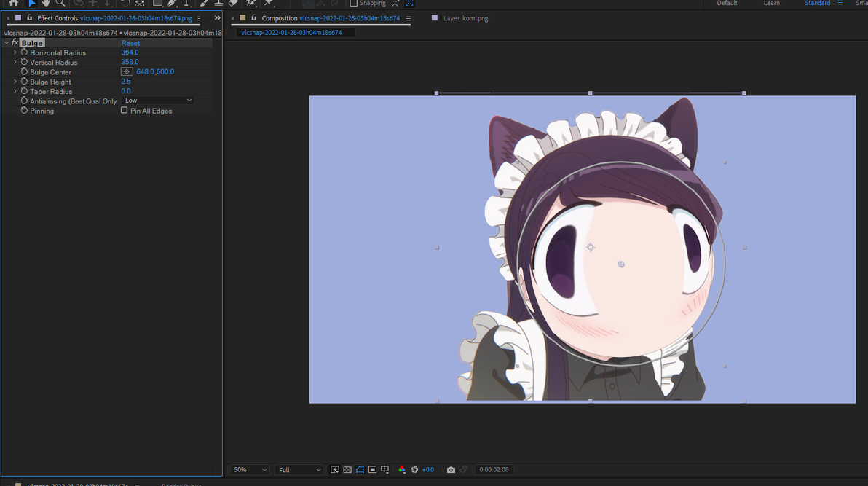Go to the Home screen icon
This screenshot has height=486, width=868.
(x=13, y=3)
